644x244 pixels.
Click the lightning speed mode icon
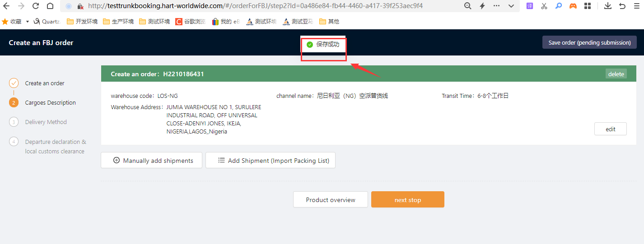click(482, 6)
